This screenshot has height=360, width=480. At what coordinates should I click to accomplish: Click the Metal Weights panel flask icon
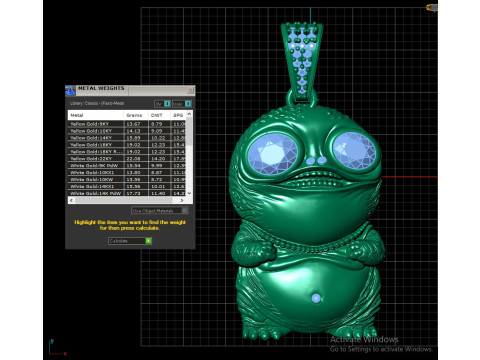(x=70, y=90)
